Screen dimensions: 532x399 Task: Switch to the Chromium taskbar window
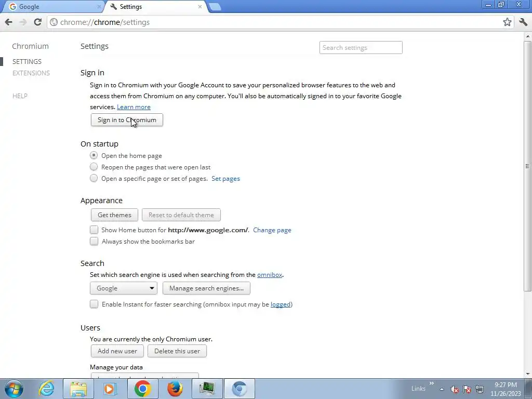click(x=239, y=389)
